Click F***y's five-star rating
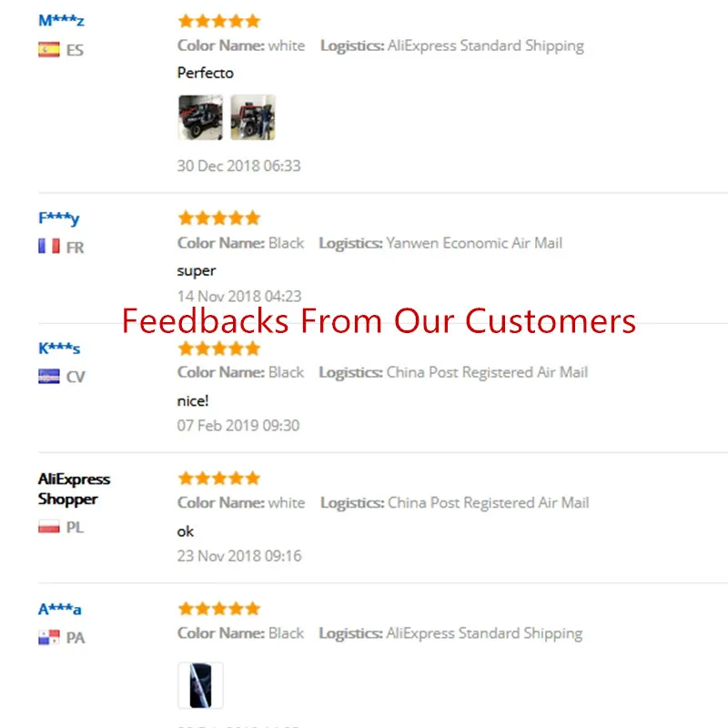Viewport: 728px width, 728px height. [218, 217]
